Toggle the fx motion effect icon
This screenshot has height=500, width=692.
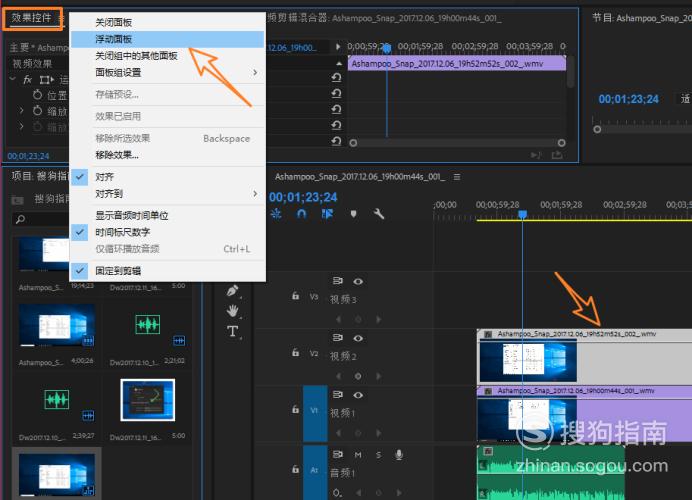click(27, 79)
